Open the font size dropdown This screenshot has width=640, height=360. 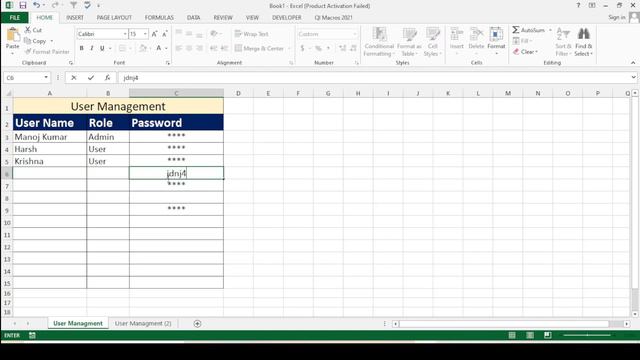[x=145, y=34]
